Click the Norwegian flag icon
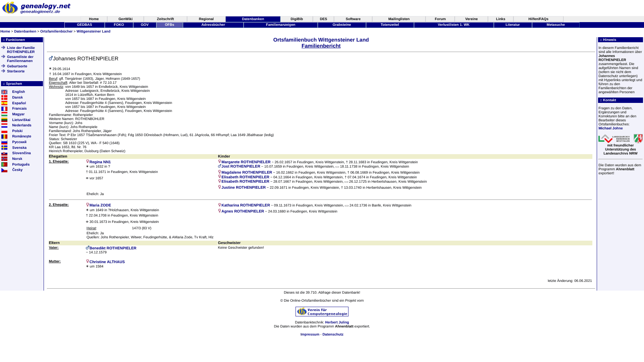This screenshot has width=644, height=362. click(4, 159)
